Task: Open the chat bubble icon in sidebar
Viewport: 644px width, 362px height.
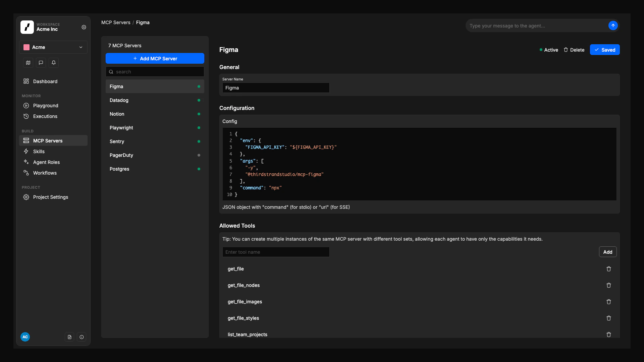Action: click(x=41, y=63)
